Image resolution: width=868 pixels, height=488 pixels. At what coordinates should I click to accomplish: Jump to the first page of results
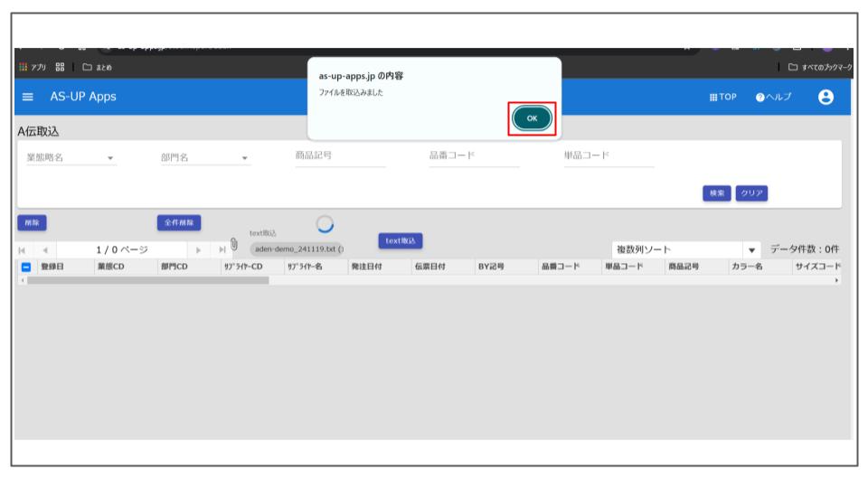23,249
